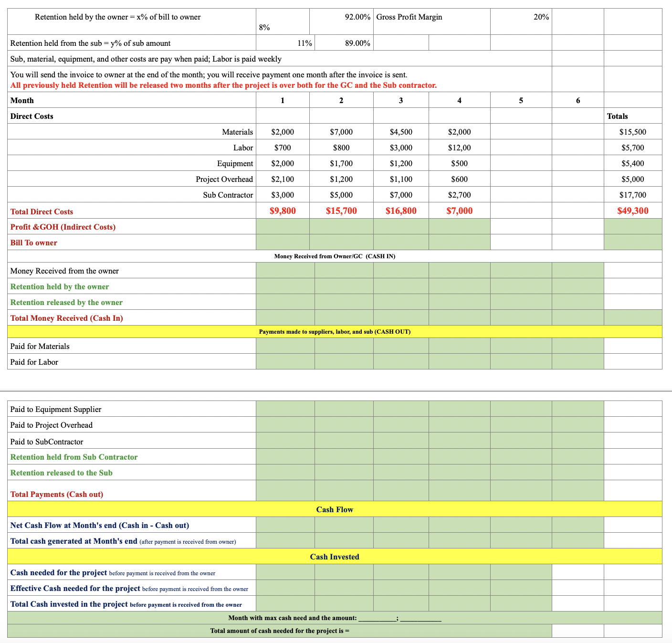Select the Equipment $500 cell
Image resolution: width=672 pixels, height=643 pixels.
coord(459,163)
